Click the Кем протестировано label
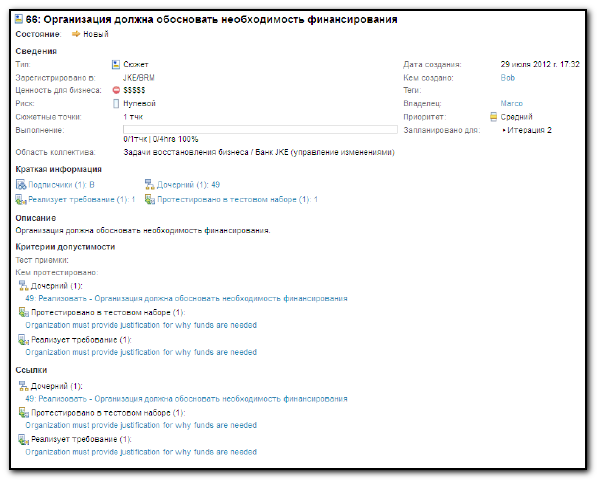597x480 pixels. click(x=57, y=273)
